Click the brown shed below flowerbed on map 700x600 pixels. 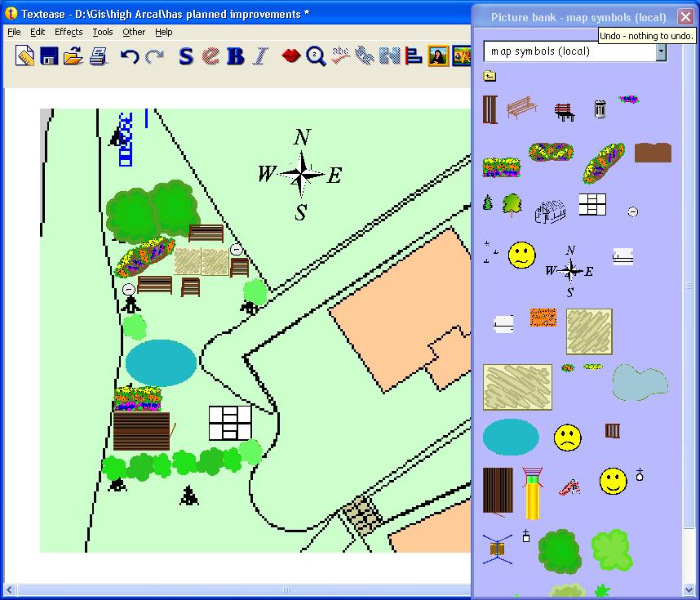click(x=141, y=431)
